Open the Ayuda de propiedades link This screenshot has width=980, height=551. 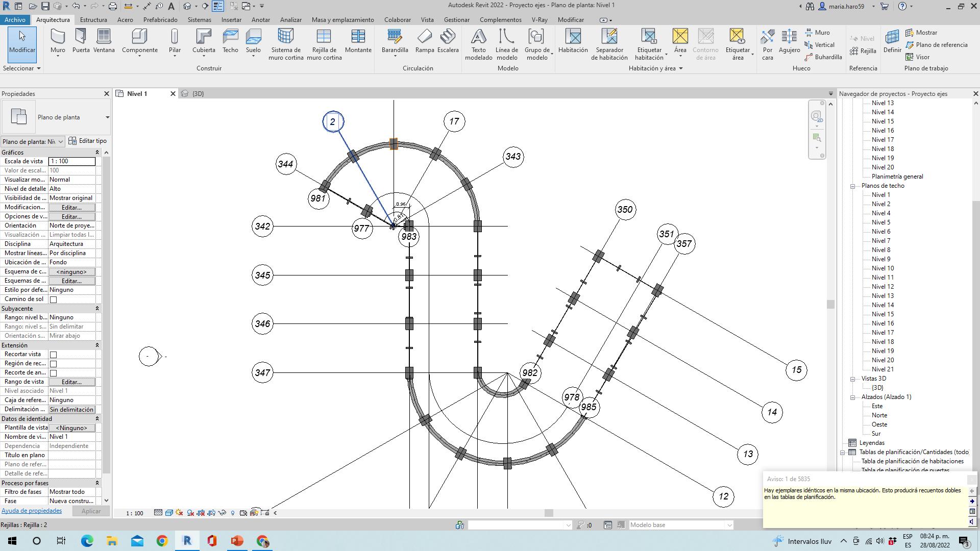(32, 511)
